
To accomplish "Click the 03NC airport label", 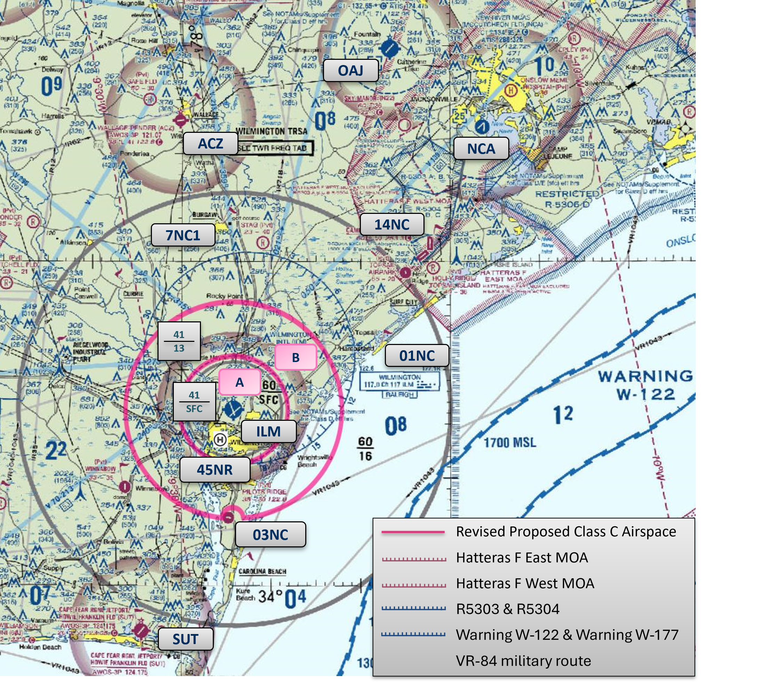I will (x=270, y=534).
